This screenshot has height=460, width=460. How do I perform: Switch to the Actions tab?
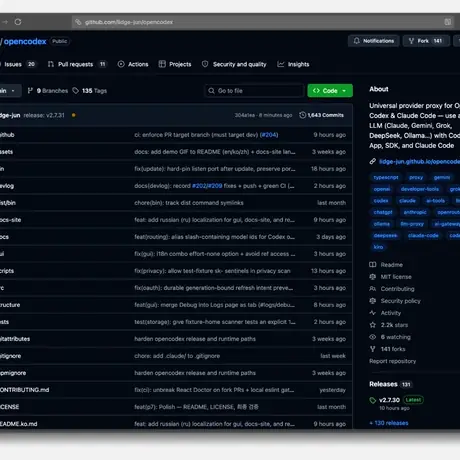(133, 64)
